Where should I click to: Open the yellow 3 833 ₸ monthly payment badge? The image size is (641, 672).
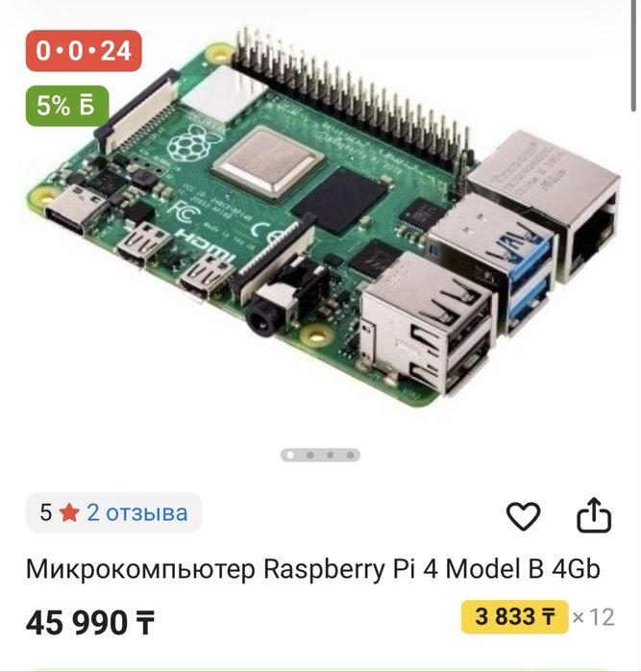coord(514,617)
